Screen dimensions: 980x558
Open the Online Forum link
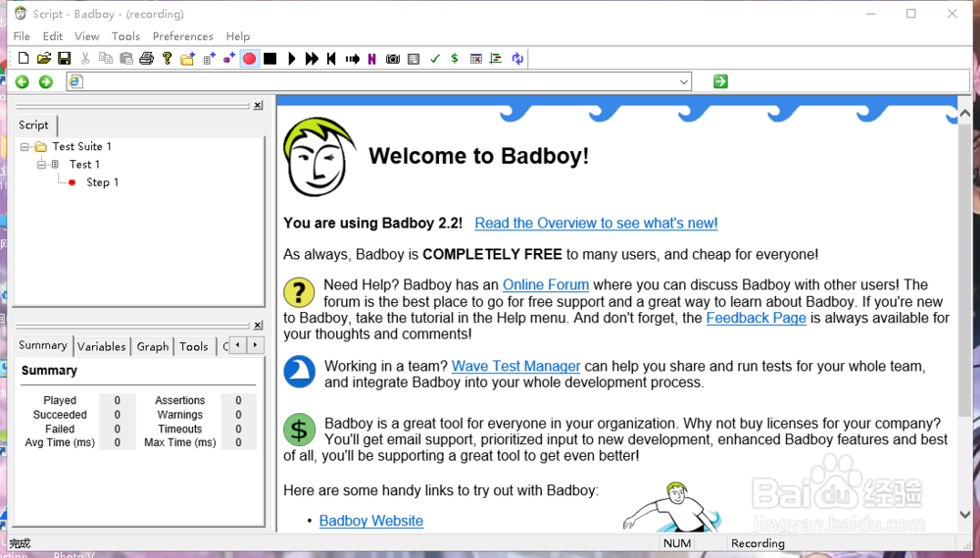point(546,284)
